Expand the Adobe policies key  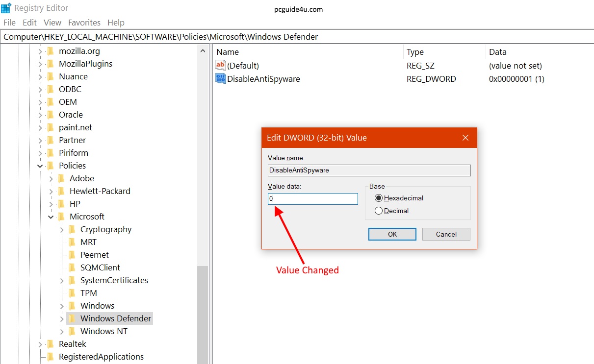point(51,179)
